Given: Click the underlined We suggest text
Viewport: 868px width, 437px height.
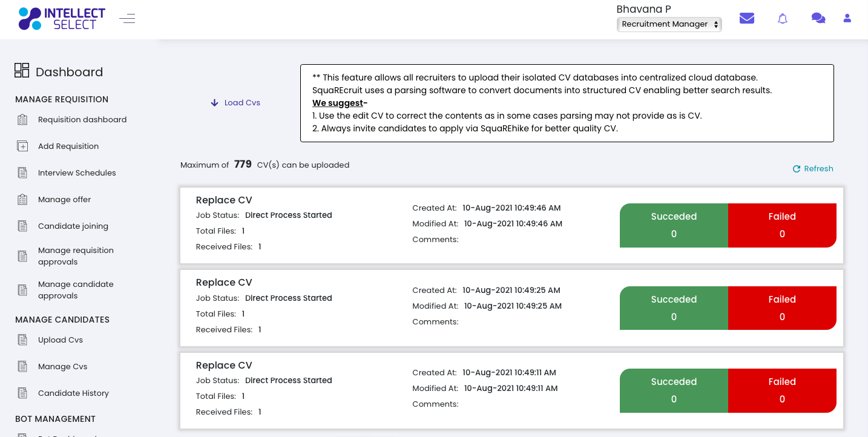Looking at the screenshot, I should [x=338, y=103].
